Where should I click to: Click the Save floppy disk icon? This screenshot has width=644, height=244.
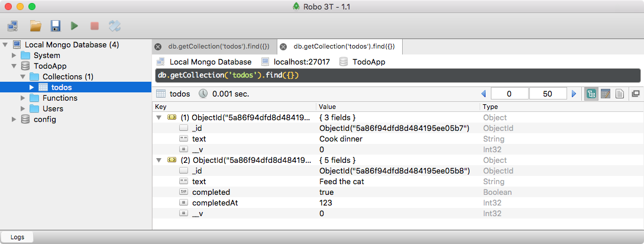click(55, 25)
